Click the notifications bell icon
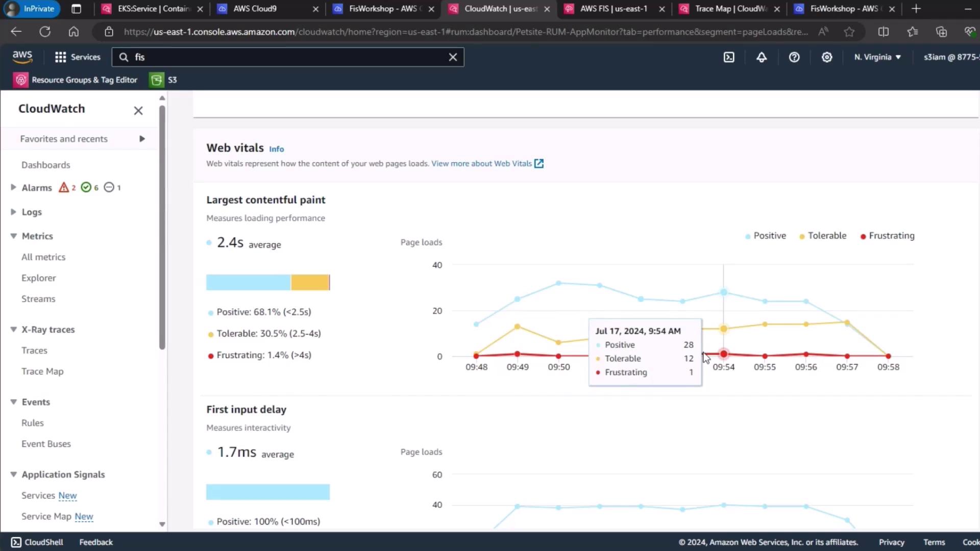The height and width of the screenshot is (551, 980). pyautogui.click(x=762, y=57)
